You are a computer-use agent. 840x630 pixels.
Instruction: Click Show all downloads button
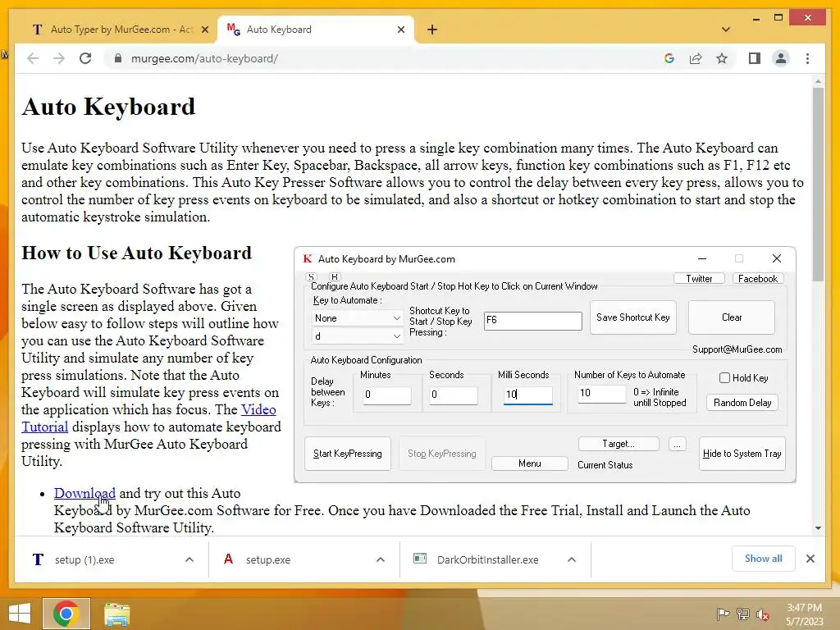(763, 559)
